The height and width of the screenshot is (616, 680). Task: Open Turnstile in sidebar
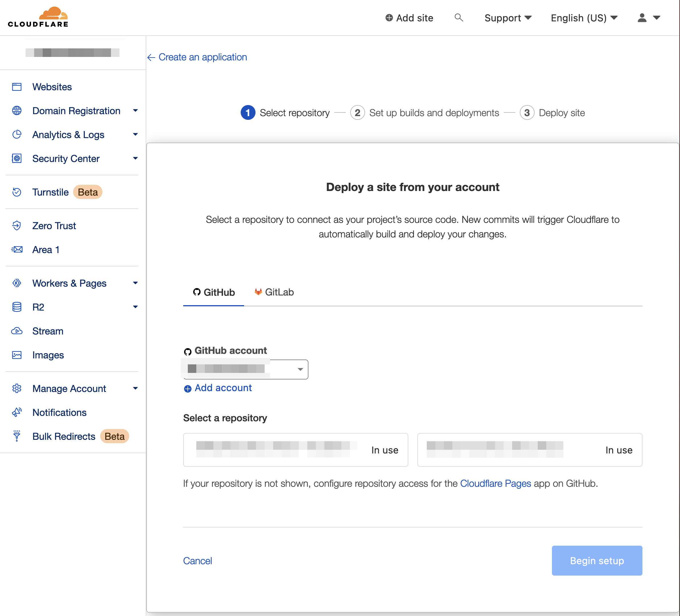pos(50,192)
